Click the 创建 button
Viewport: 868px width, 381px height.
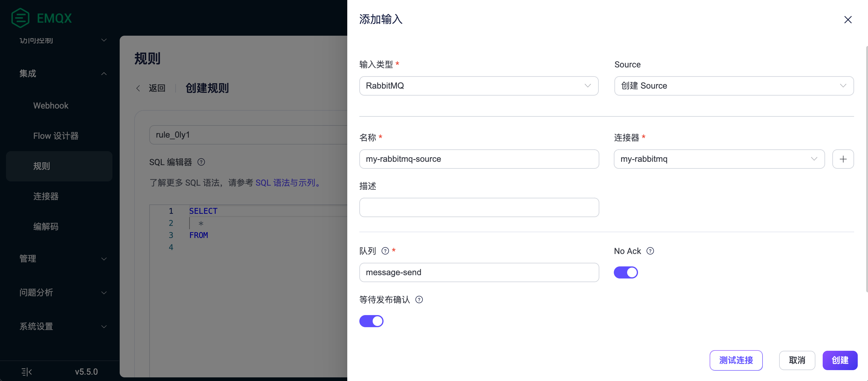click(x=840, y=360)
